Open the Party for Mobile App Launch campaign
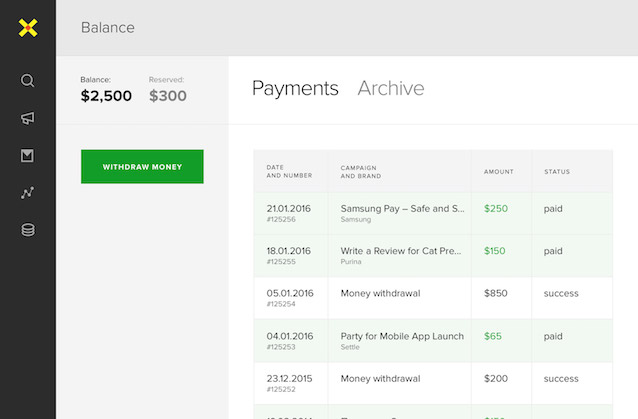 click(x=402, y=336)
